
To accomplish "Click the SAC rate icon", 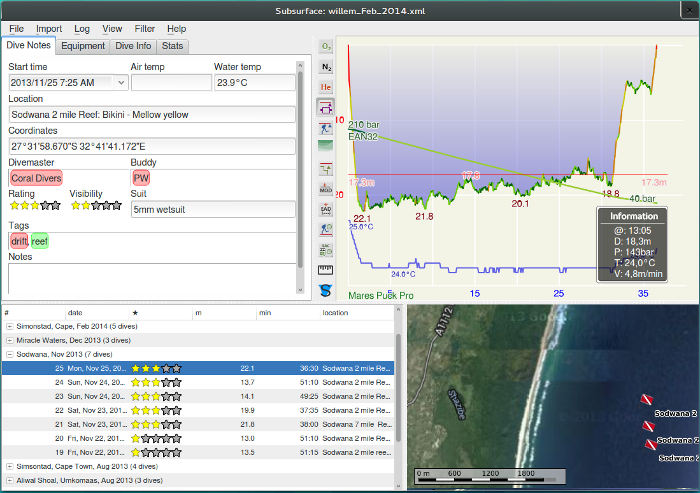I will pos(326,249).
